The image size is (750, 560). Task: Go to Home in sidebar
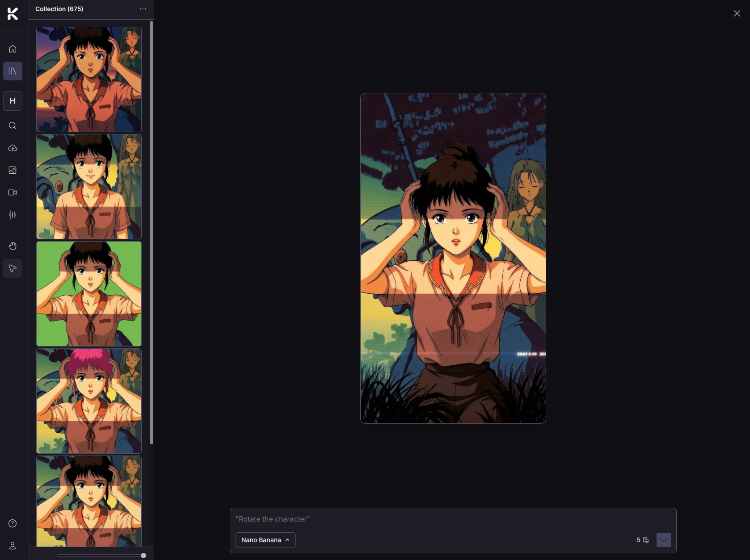(x=13, y=49)
